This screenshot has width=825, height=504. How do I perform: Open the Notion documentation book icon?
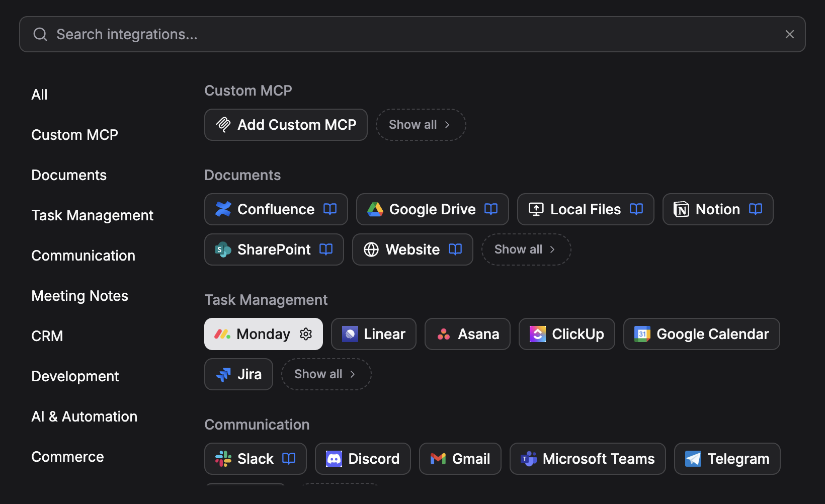click(x=755, y=209)
